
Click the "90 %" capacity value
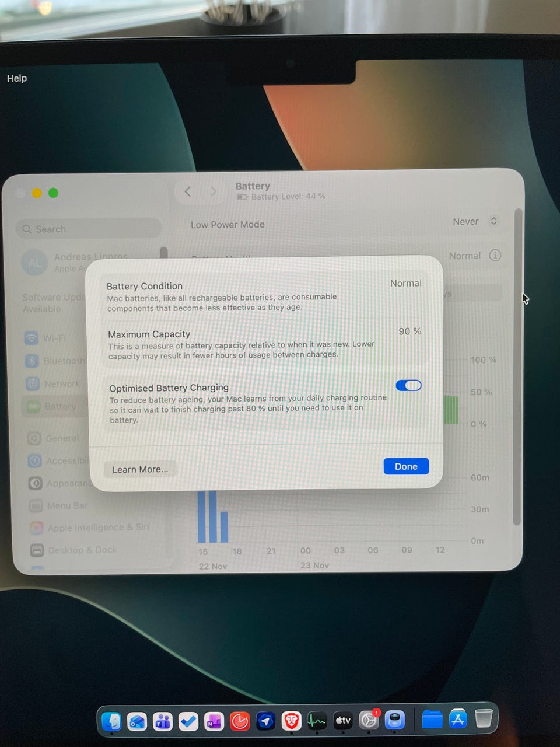[410, 331]
